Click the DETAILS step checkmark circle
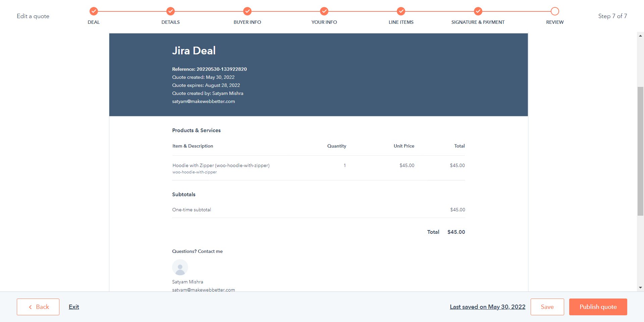Viewport: 644px width, 322px height. click(170, 11)
